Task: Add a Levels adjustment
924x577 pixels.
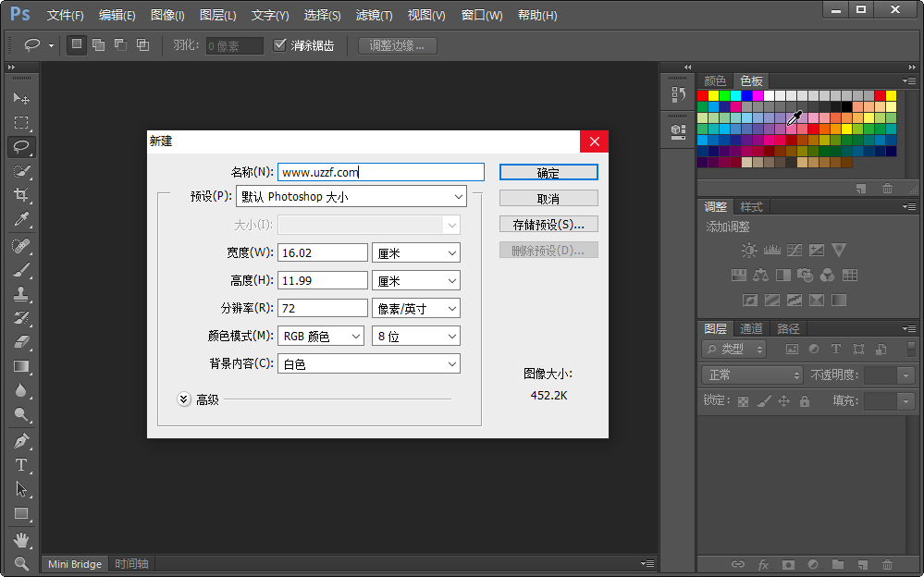Action: 772,251
